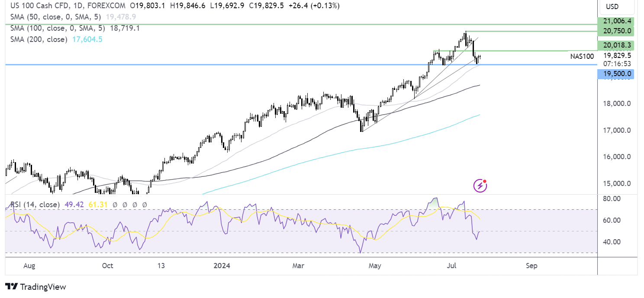This screenshot has height=298, width=644.
Task: Click the Jul label on time axis
Action: point(452,266)
